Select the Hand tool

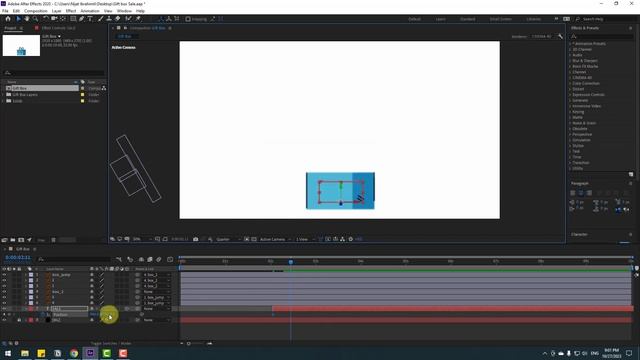click(x=27, y=19)
